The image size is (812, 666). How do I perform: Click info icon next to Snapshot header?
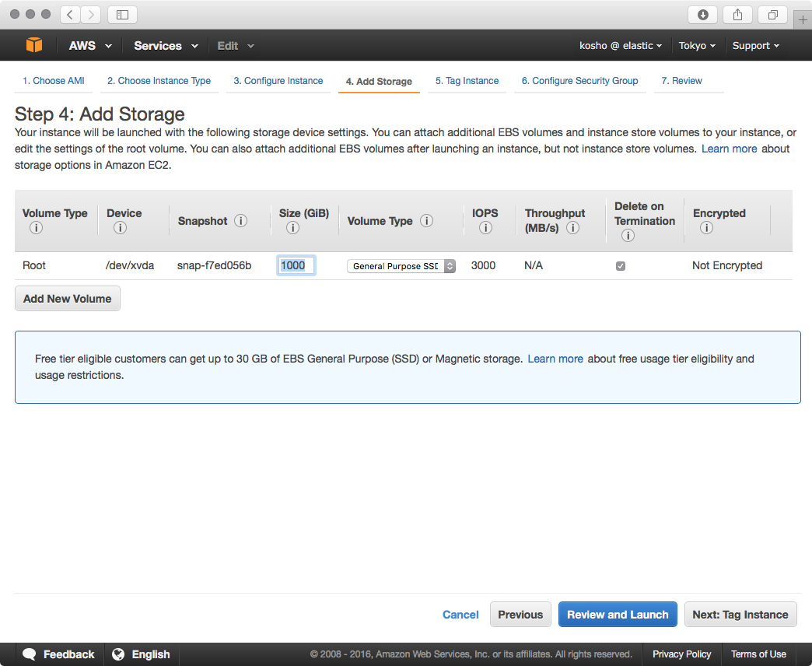coord(241,221)
